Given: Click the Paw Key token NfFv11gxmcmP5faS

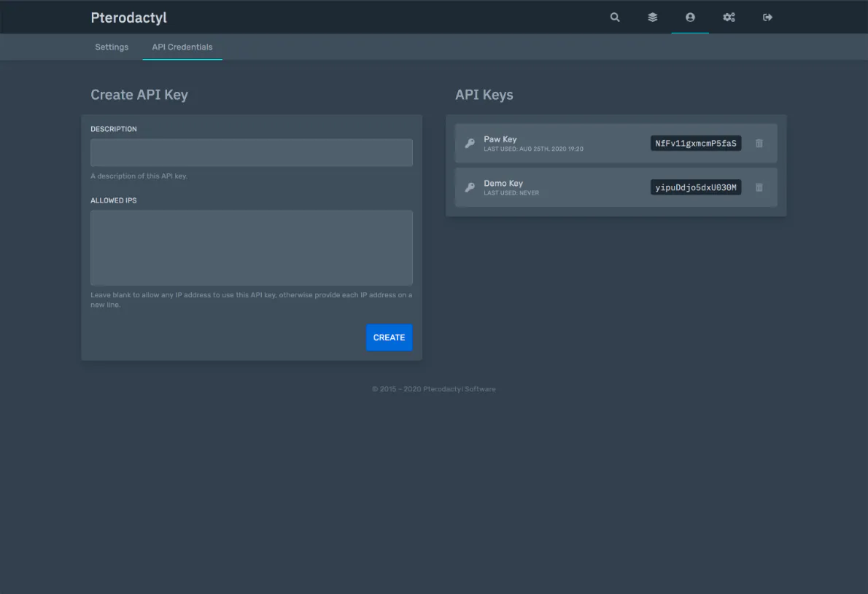Looking at the screenshot, I should 695,144.
